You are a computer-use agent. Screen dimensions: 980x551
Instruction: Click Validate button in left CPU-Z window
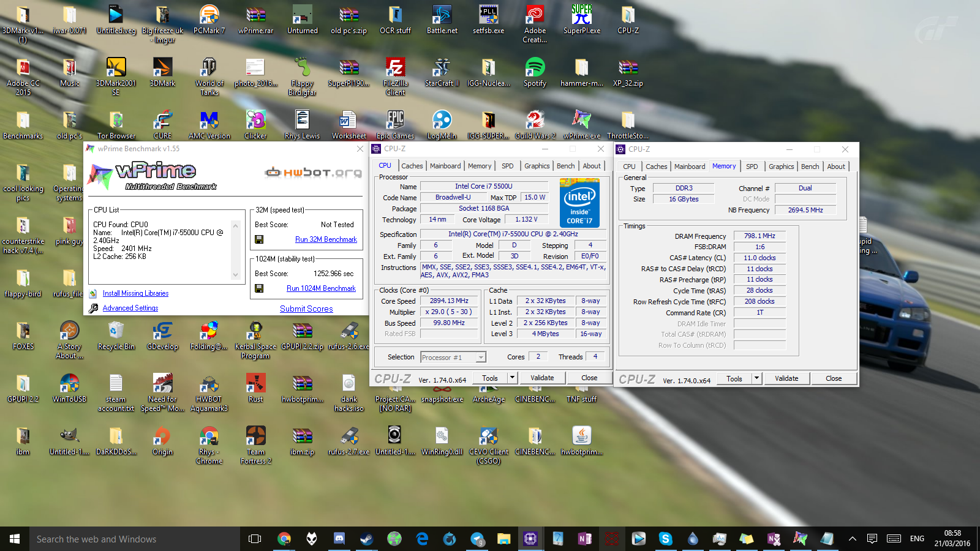tap(542, 378)
